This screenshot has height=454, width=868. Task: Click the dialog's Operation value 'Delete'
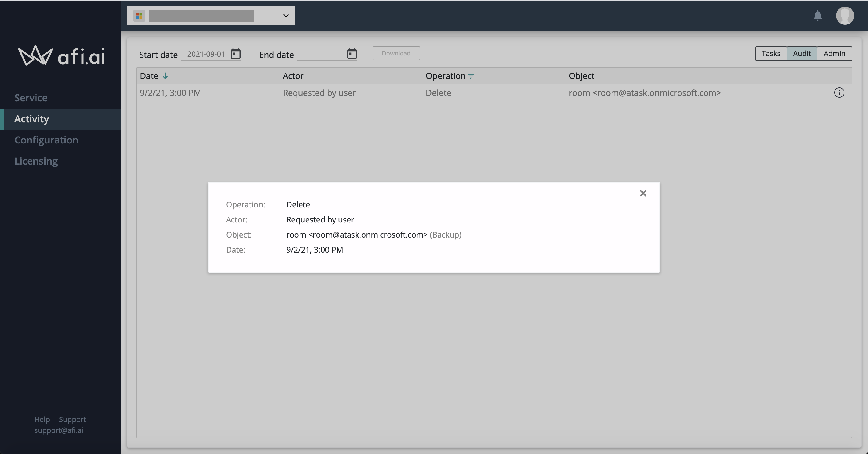click(298, 205)
